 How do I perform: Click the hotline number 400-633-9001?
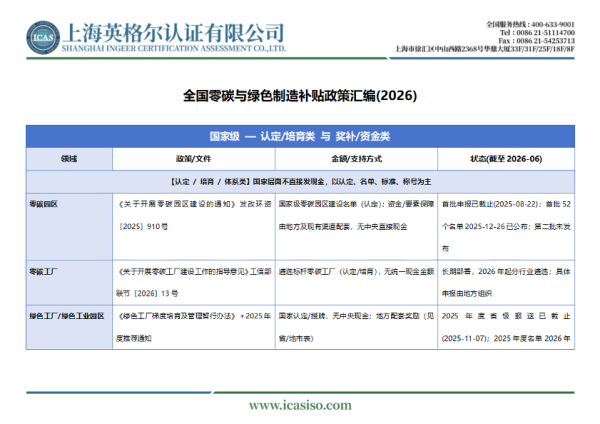(x=553, y=24)
